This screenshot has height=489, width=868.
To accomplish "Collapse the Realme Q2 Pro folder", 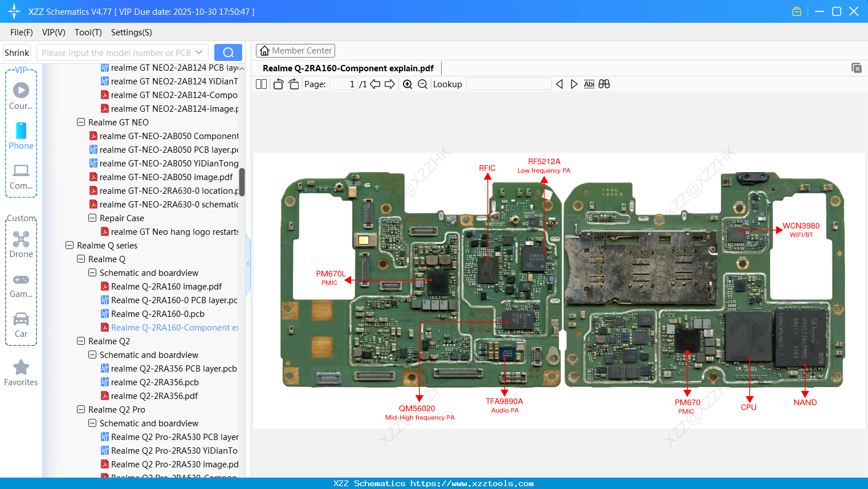I will [81, 410].
